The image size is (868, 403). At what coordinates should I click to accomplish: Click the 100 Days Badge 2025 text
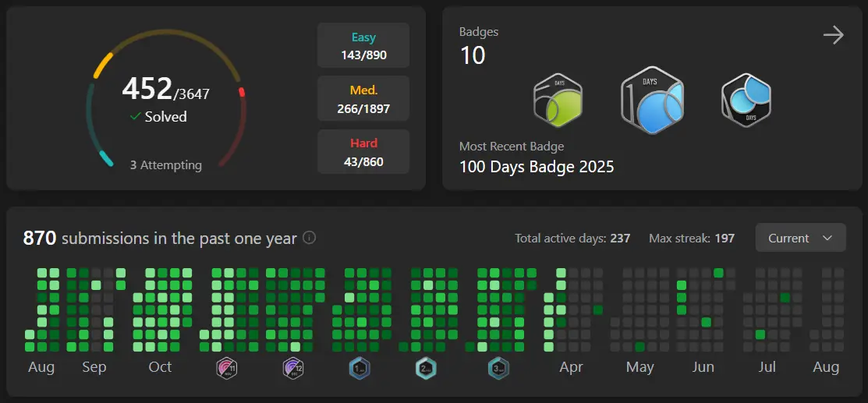537,167
